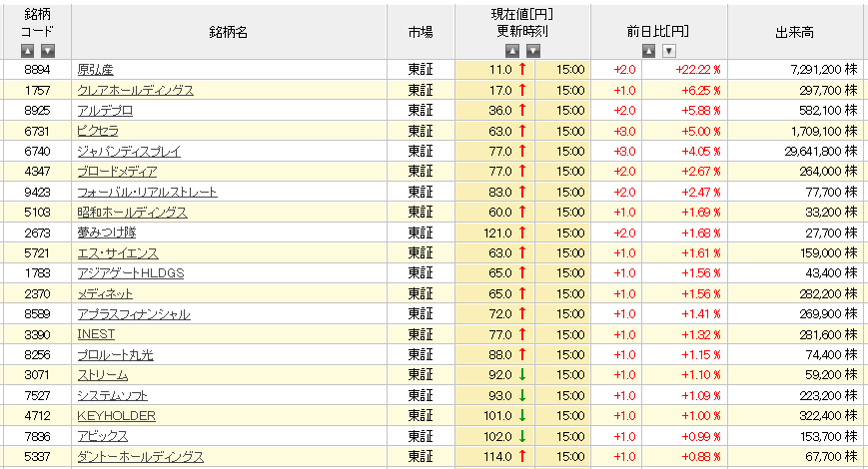868x469 pixels.
Task: Click the +6.25 % change value
Action: pos(701,90)
